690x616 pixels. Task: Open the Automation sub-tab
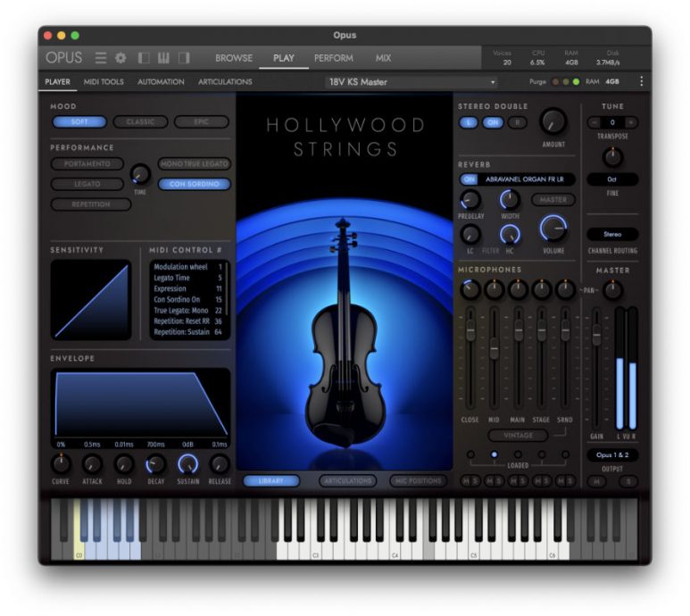tap(161, 81)
